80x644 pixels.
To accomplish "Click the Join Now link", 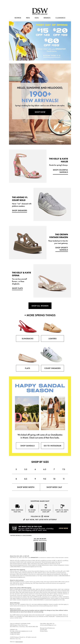I will [63, 528].
